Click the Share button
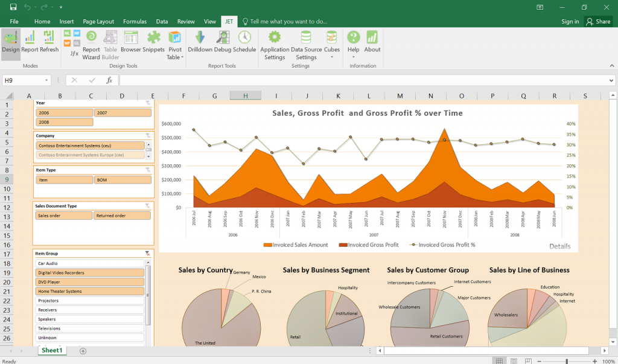 tap(598, 22)
